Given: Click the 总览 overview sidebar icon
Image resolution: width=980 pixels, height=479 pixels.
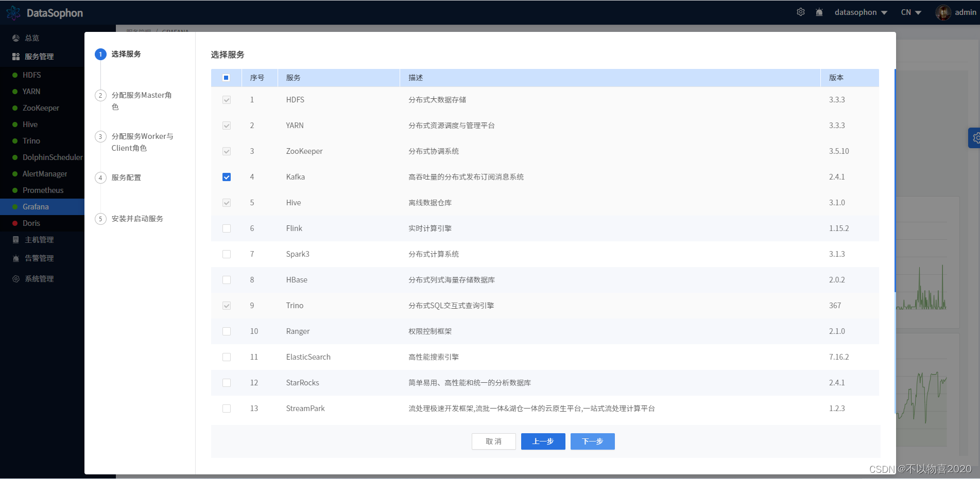Looking at the screenshot, I should 16,38.
